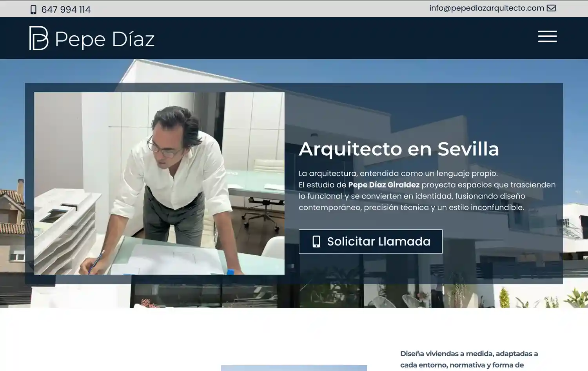Click the phone icon inside Solicitar Llamada
The height and width of the screenshot is (371, 588).
tap(316, 242)
